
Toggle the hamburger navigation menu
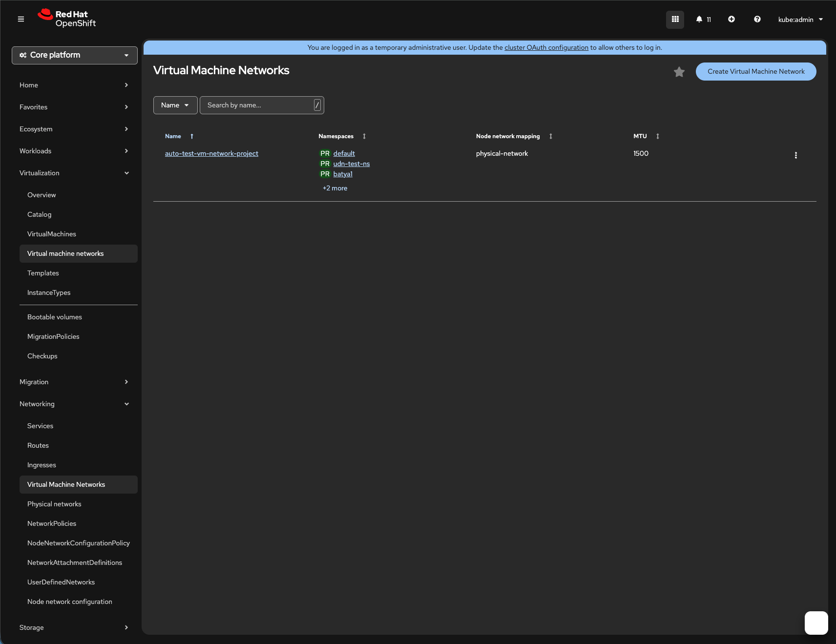(21, 19)
